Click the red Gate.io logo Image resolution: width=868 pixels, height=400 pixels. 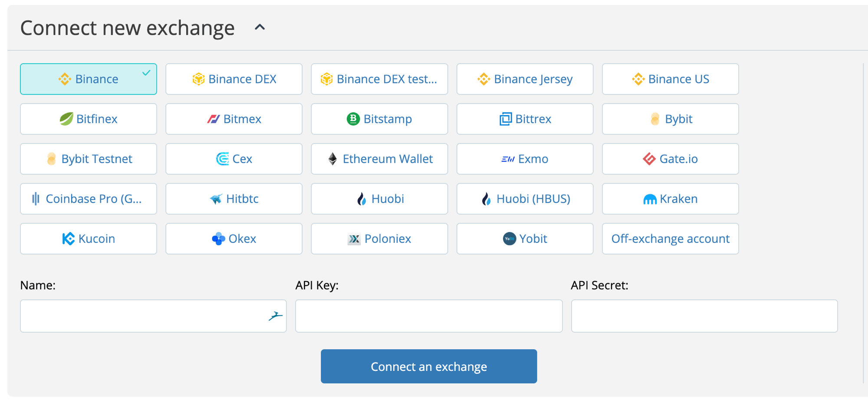(x=649, y=159)
